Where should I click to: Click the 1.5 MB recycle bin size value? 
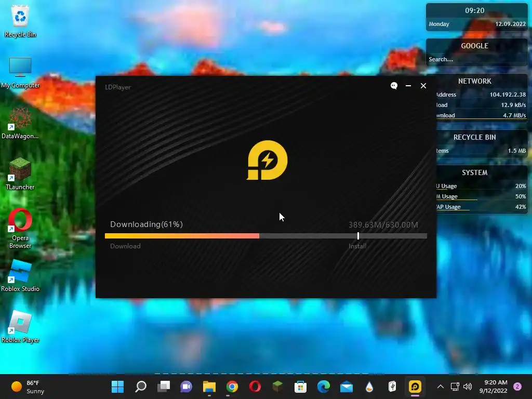pyautogui.click(x=517, y=151)
